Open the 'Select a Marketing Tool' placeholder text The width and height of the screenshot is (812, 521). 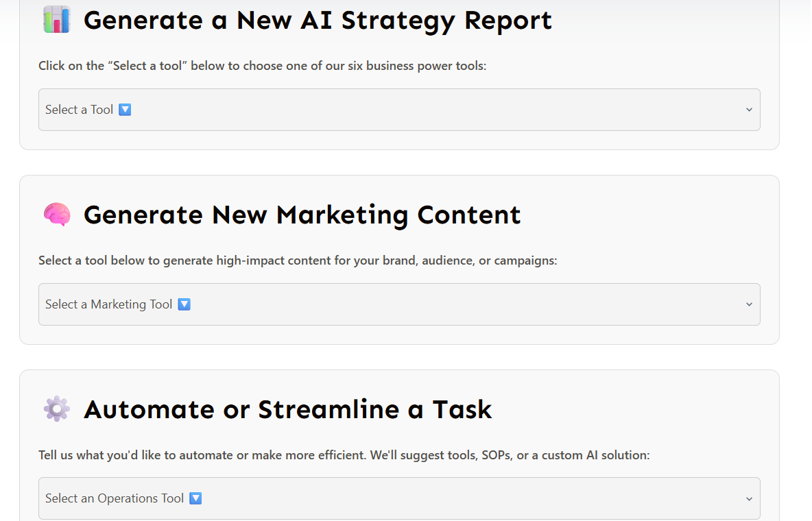[x=108, y=304]
